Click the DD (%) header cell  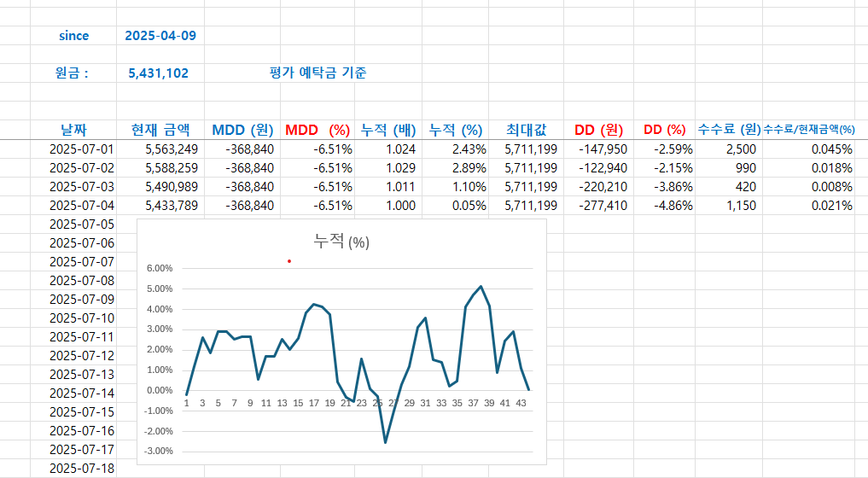click(x=664, y=130)
